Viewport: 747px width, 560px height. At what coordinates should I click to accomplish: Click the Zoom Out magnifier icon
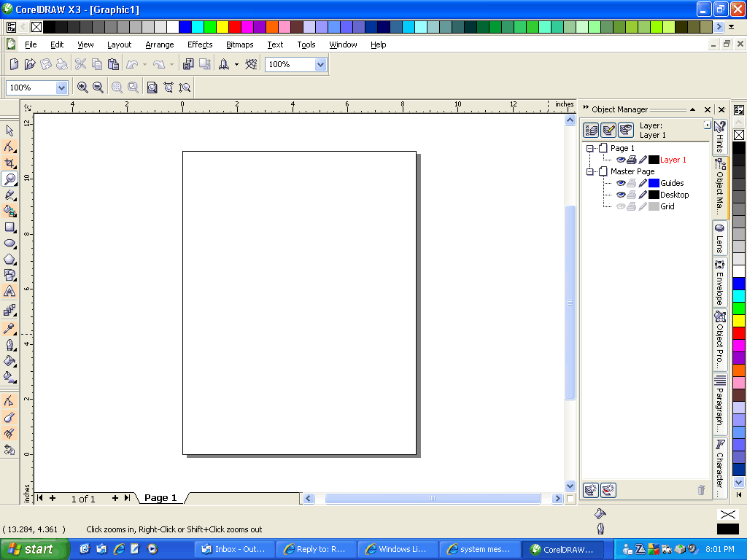coord(98,87)
